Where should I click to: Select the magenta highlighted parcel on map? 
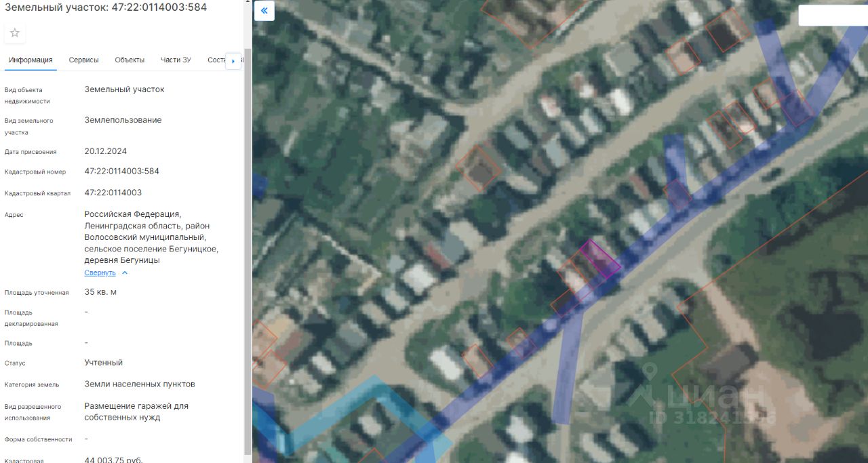tap(599, 259)
